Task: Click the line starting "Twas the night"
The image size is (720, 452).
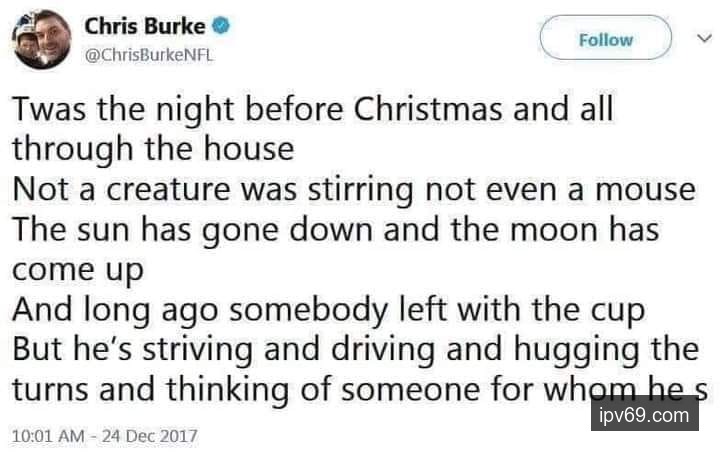Action: 312,109
